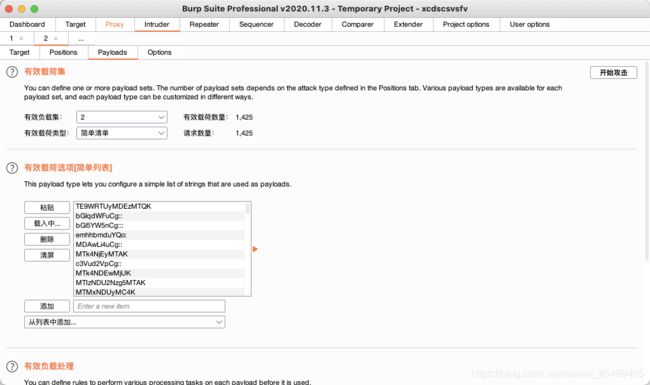Switch to the Positions sub-tab

click(x=63, y=53)
